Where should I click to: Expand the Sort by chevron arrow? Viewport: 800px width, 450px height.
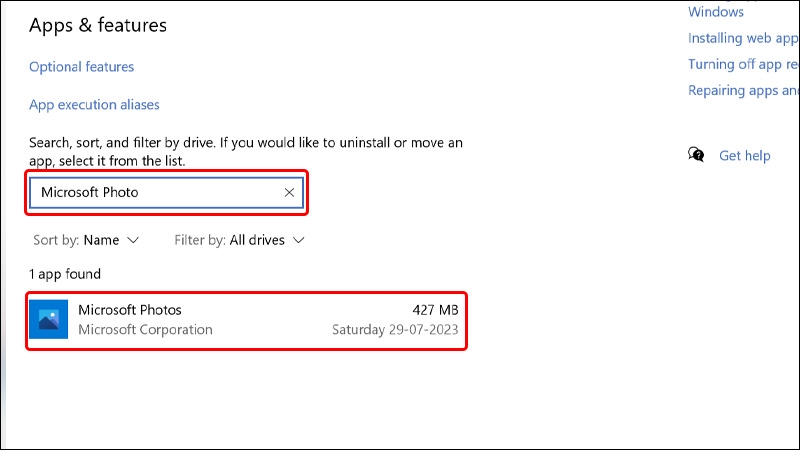coord(133,240)
